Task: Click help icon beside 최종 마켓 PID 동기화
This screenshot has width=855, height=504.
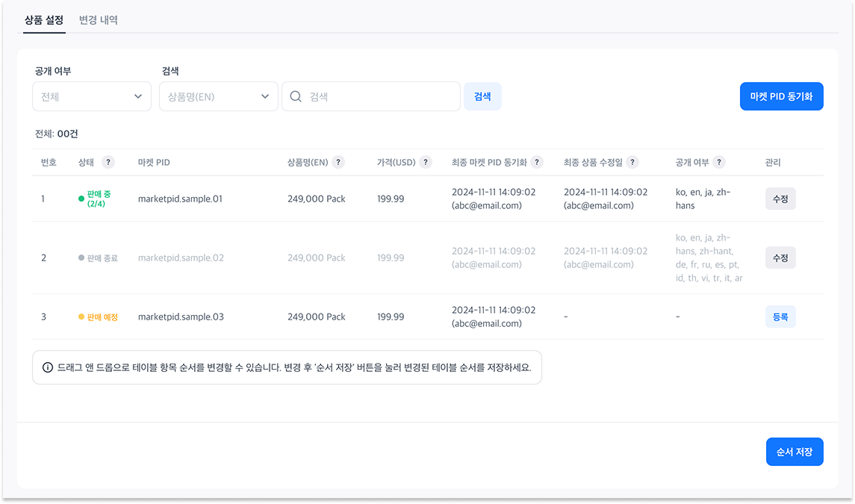Action: (537, 163)
